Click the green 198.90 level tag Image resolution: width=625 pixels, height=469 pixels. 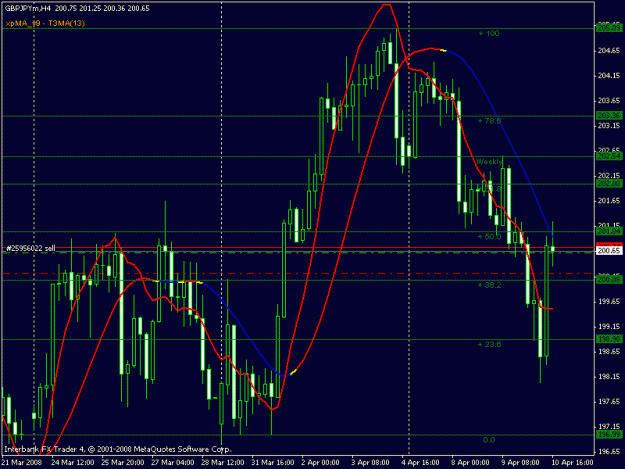(x=609, y=339)
